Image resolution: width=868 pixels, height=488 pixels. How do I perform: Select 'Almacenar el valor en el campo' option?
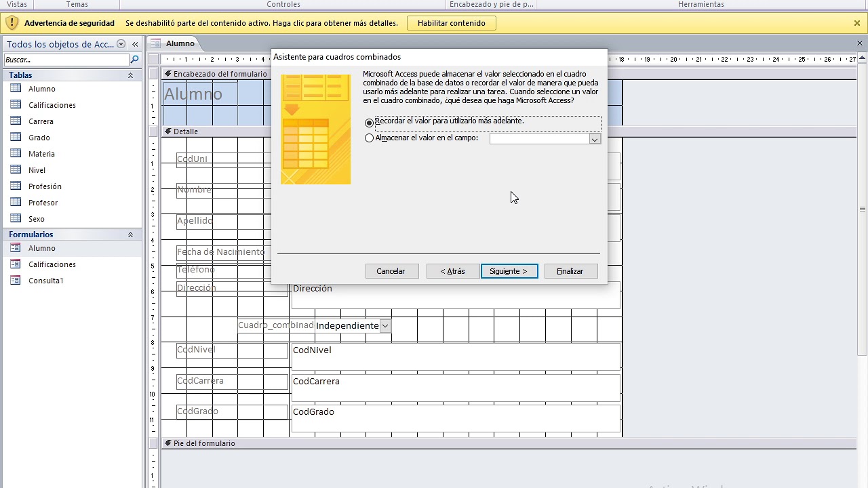[369, 138]
